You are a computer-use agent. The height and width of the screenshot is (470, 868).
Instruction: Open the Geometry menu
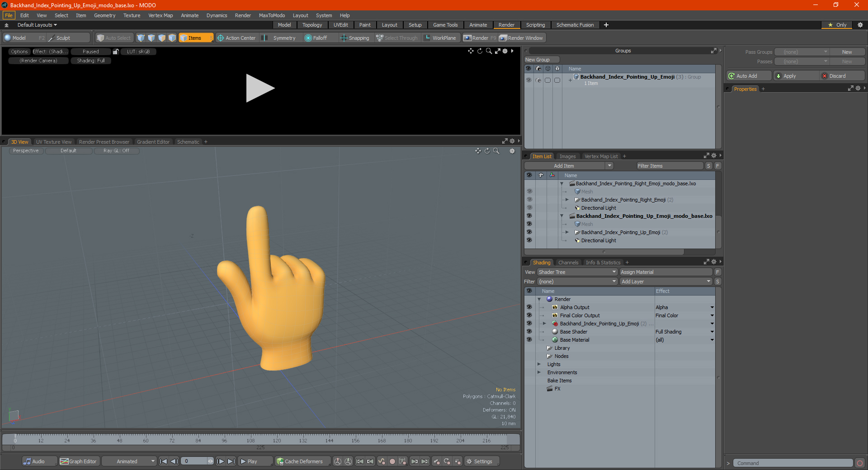point(104,15)
